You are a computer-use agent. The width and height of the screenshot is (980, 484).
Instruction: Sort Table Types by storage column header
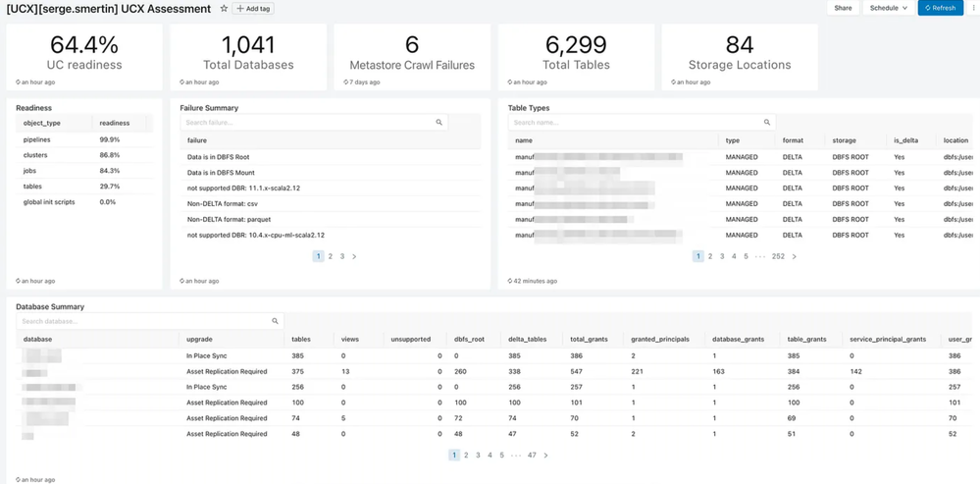[x=855, y=140]
